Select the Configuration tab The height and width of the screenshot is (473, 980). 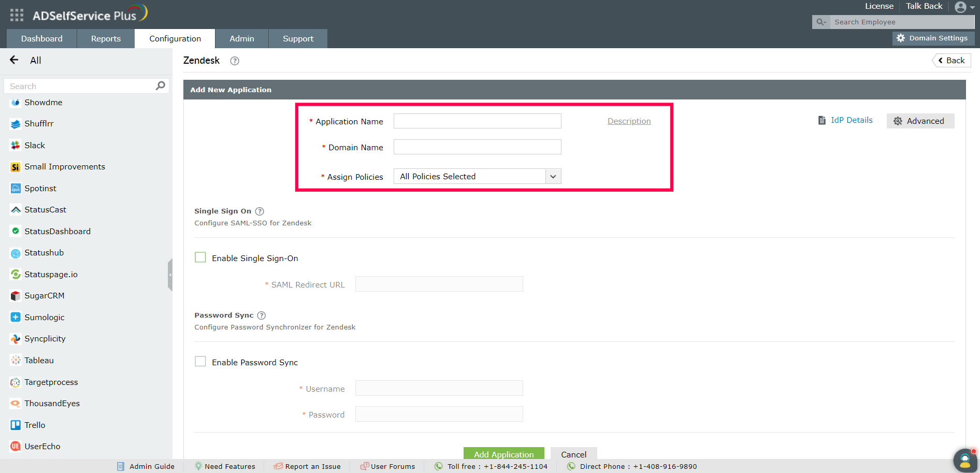[175, 38]
